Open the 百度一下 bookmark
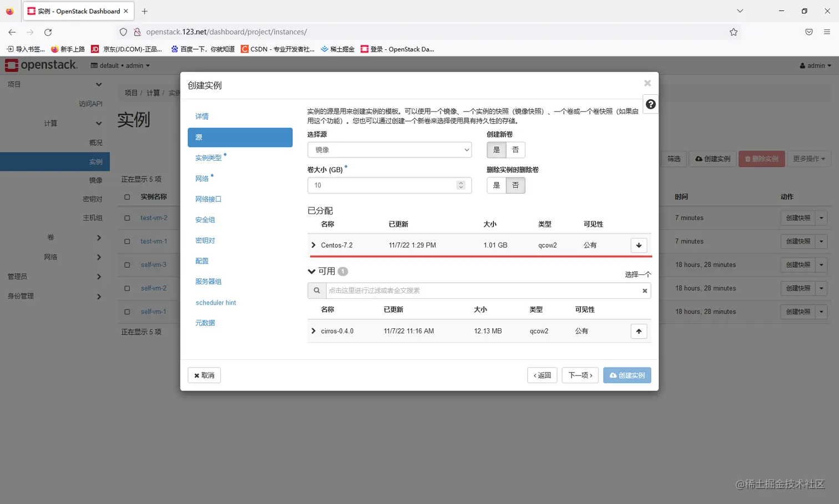Screen dimensions: 839x504 pos(203,49)
